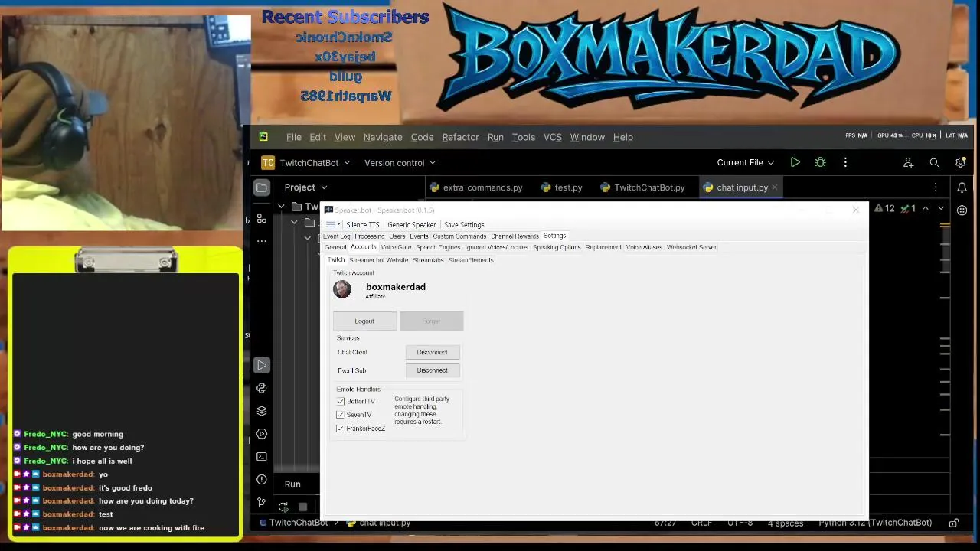The image size is (980, 551).
Task: Open the Event Log tab in Speaker.bot
Action: (x=336, y=236)
